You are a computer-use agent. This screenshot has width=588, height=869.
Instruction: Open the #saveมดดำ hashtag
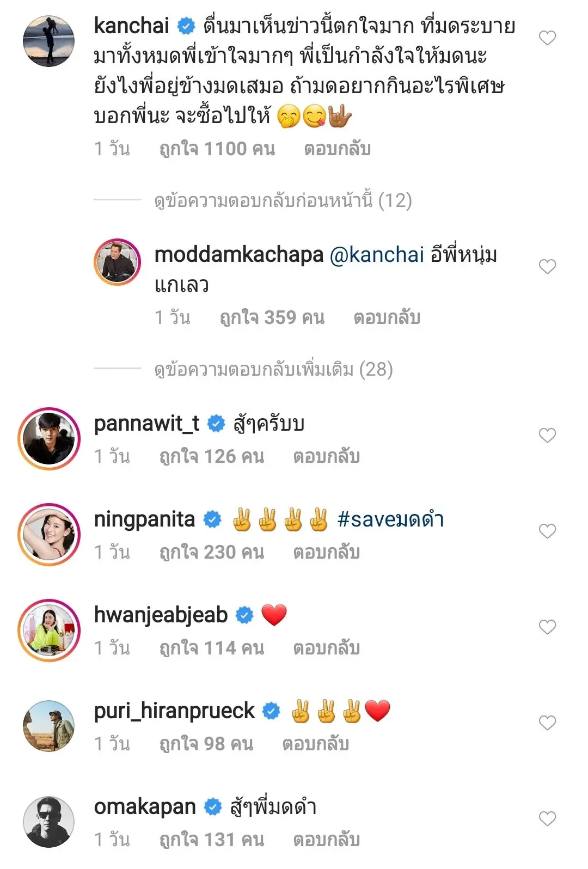390,519
